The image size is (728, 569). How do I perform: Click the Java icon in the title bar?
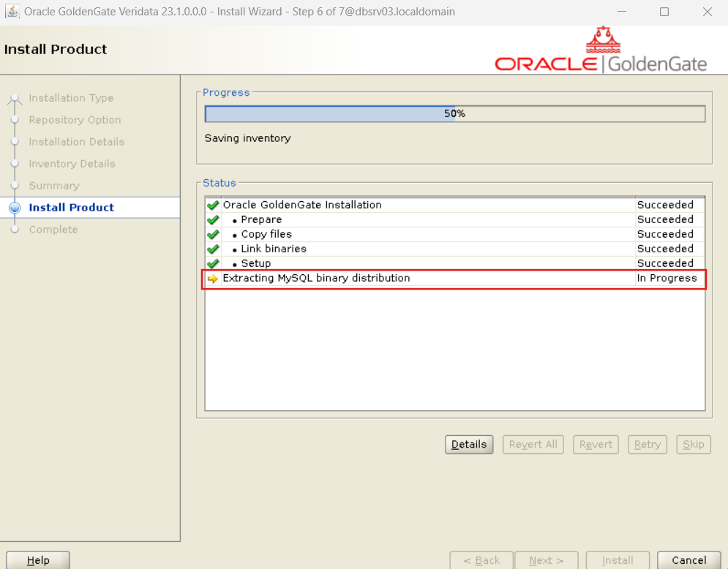click(12, 11)
